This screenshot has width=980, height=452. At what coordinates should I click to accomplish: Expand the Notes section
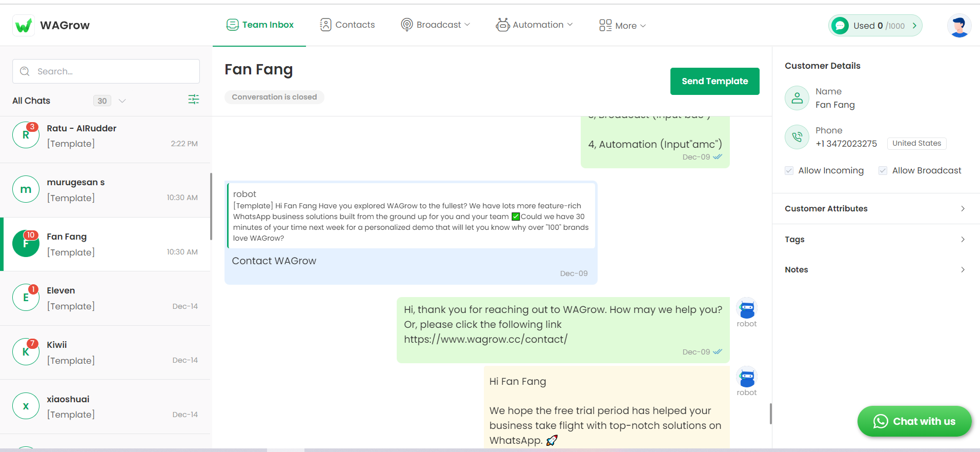coord(875,269)
